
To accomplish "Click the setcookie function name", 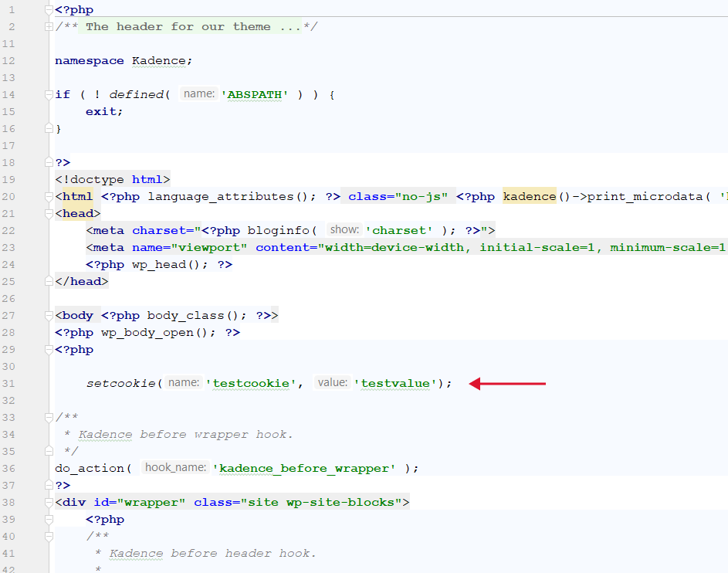I will [x=120, y=384].
